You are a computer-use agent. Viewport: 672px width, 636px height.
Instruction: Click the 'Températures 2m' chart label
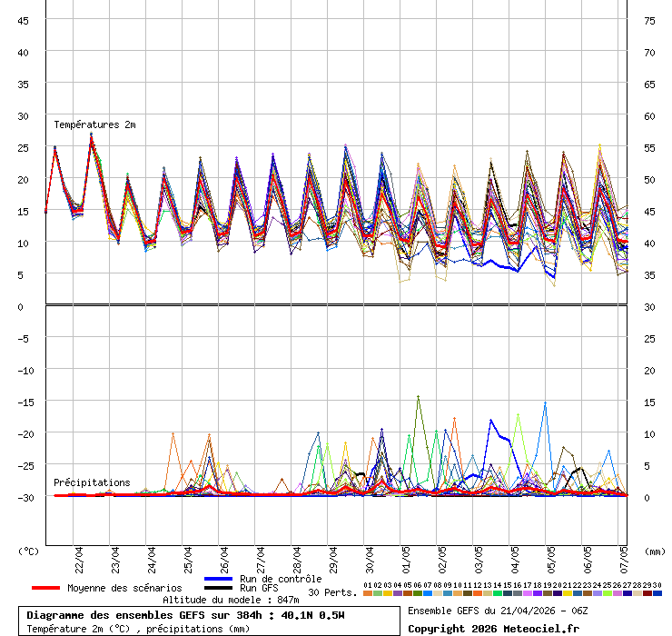pos(94,124)
